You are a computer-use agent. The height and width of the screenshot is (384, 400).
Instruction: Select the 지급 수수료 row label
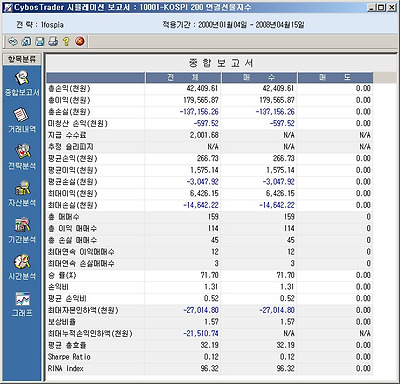pyautogui.click(x=67, y=135)
